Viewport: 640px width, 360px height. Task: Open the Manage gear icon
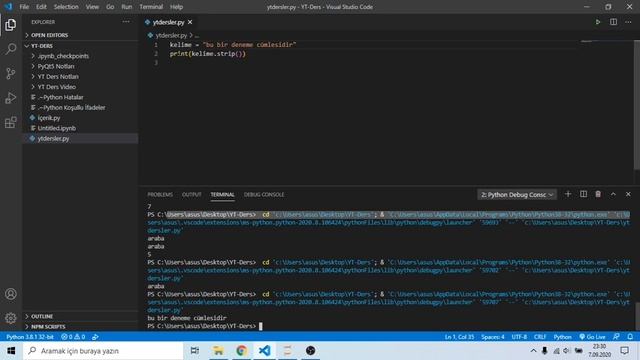click(11, 318)
